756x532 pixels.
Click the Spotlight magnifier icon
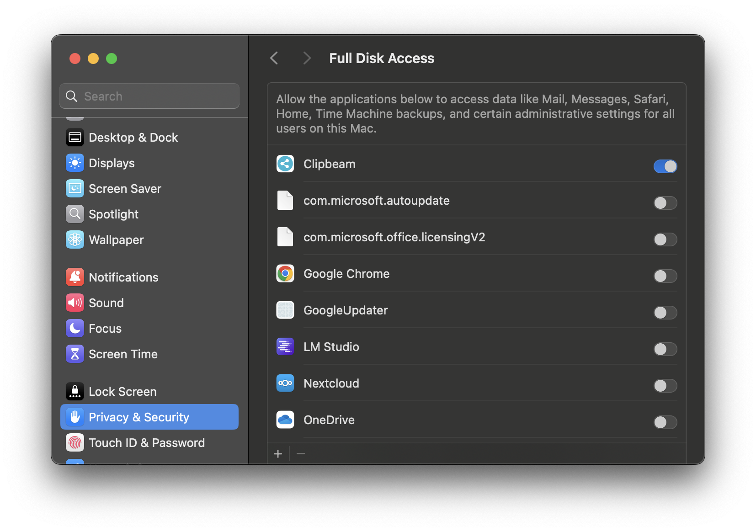point(75,214)
